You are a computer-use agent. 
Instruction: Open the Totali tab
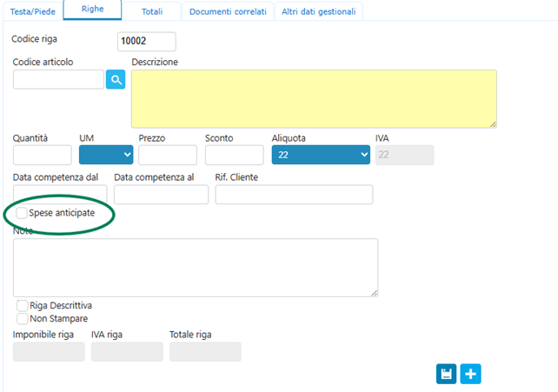point(151,10)
